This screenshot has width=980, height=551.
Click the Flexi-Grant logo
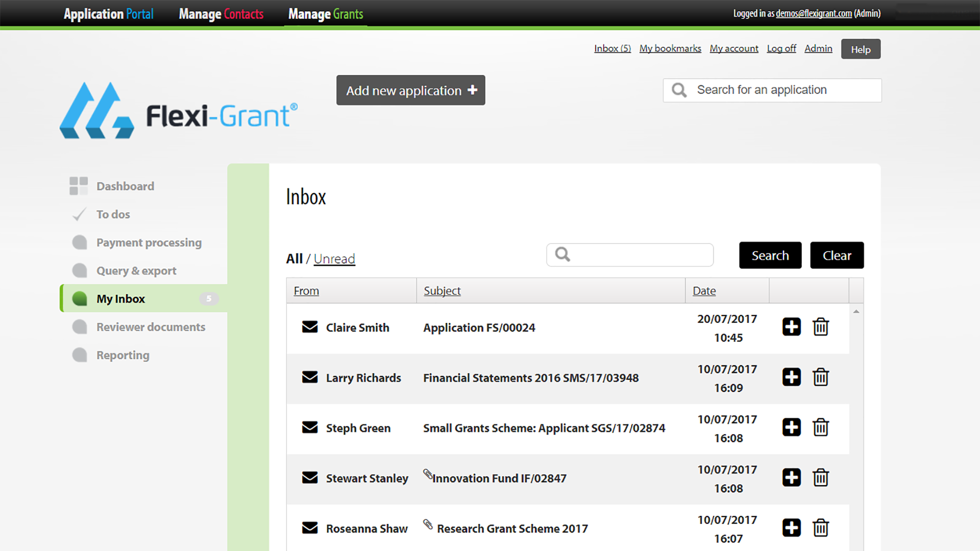[x=179, y=111]
